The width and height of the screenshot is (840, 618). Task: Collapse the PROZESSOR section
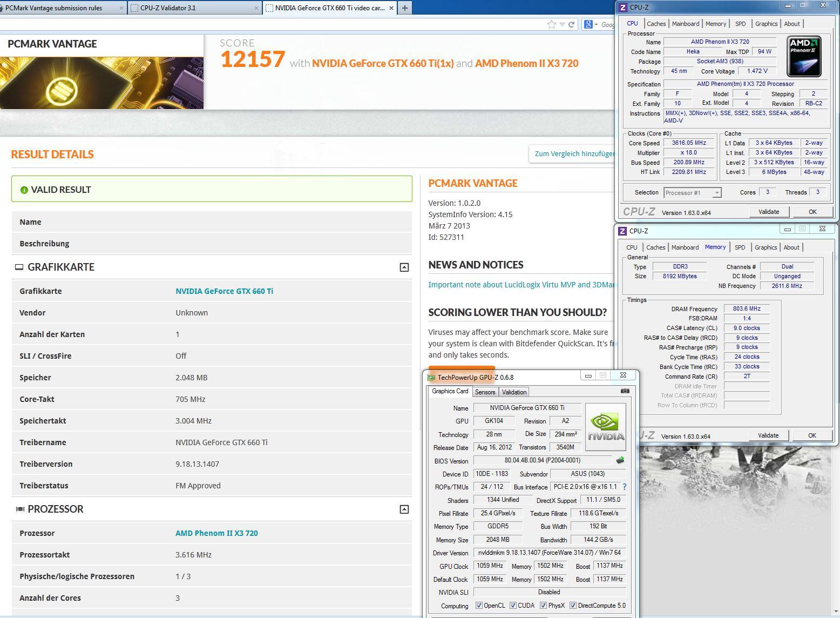pyautogui.click(x=404, y=509)
